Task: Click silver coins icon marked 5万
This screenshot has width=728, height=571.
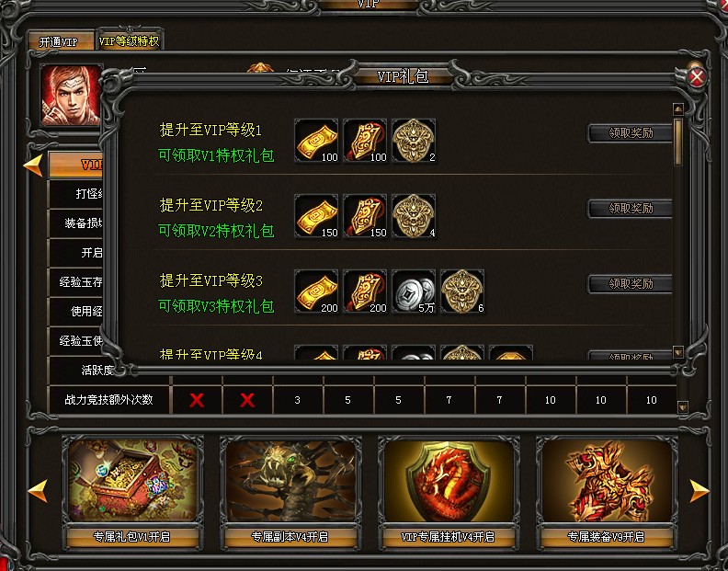Action: click(414, 291)
